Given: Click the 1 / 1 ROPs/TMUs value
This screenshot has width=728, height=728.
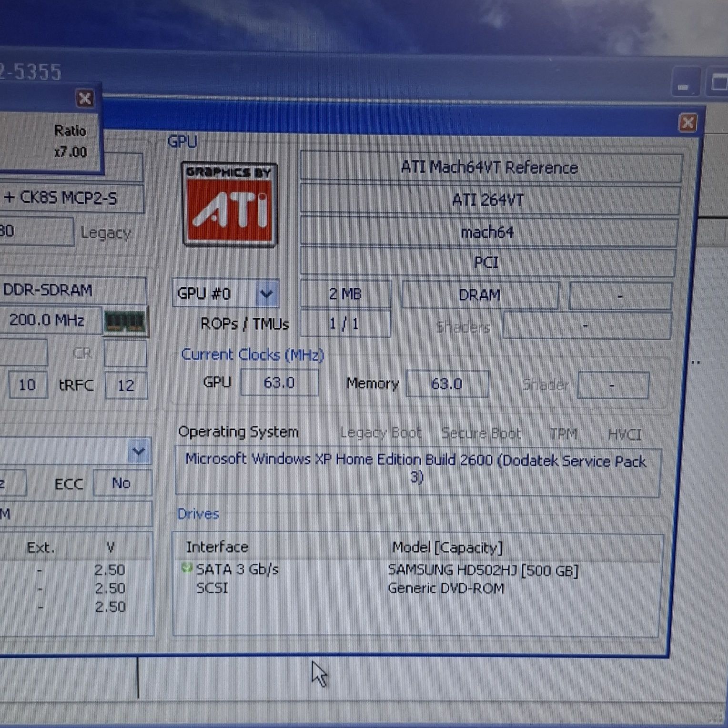Looking at the screenshot, I should coord(344,324).
